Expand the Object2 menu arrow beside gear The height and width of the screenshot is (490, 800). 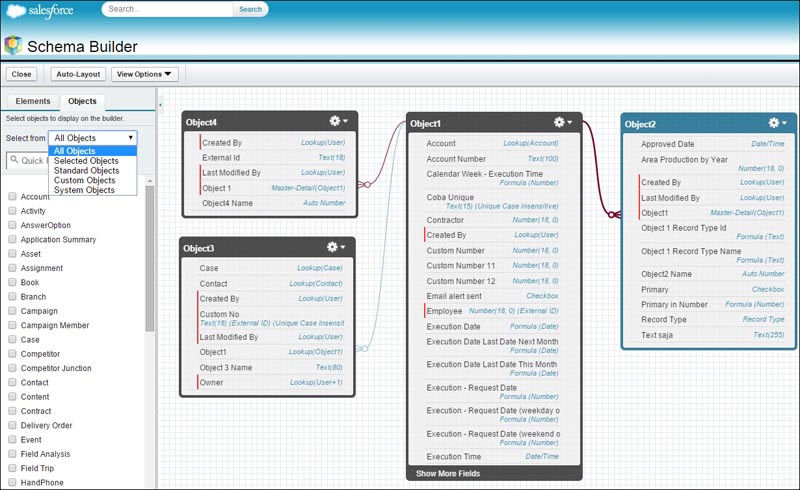point(785,122)
